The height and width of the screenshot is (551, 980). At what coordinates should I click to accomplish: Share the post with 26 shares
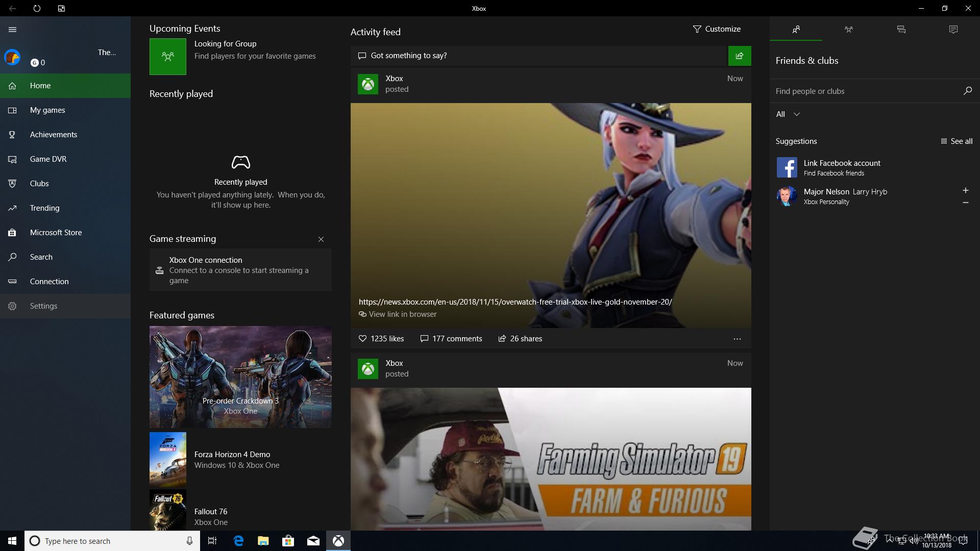pos(520,339)
